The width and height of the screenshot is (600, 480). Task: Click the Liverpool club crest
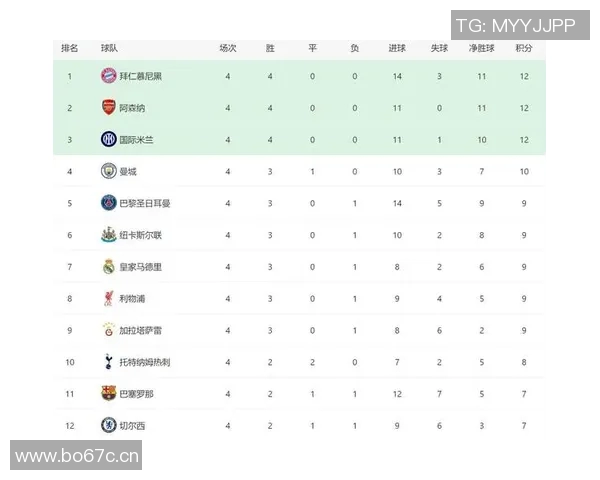point(108,298)
